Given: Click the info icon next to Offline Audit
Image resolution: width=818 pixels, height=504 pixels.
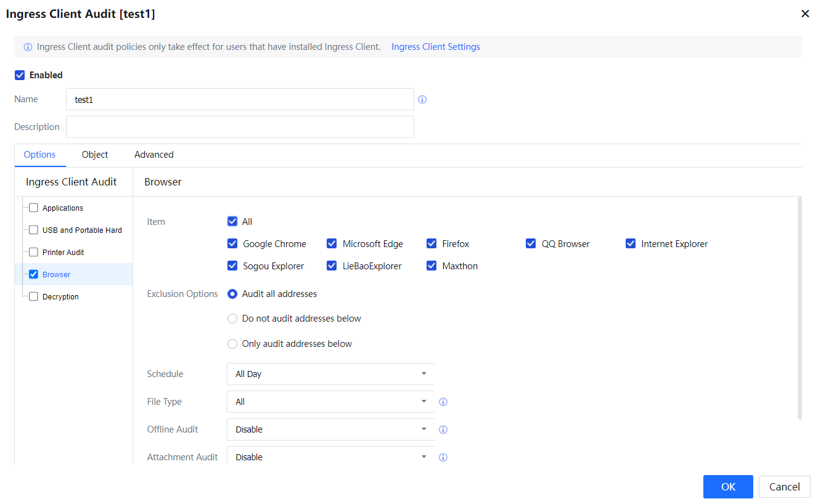Looking at the screenshot, I should (x=443, y=429).
